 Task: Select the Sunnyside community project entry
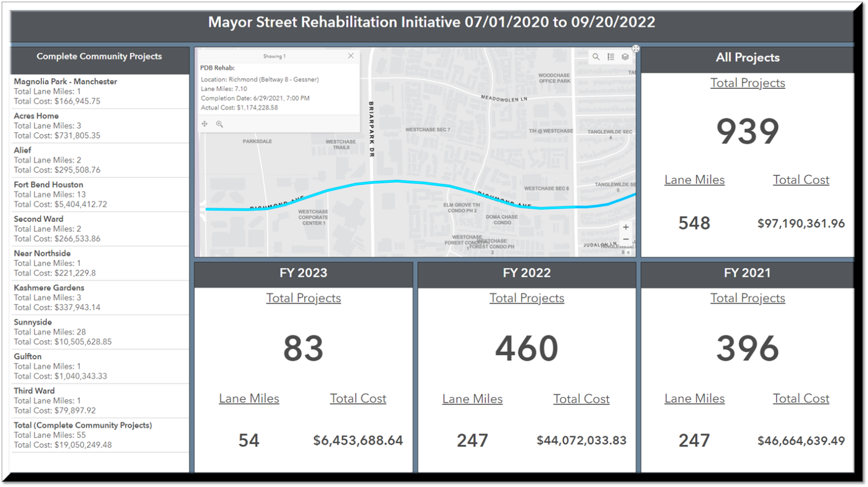click(x=99, y=331)
